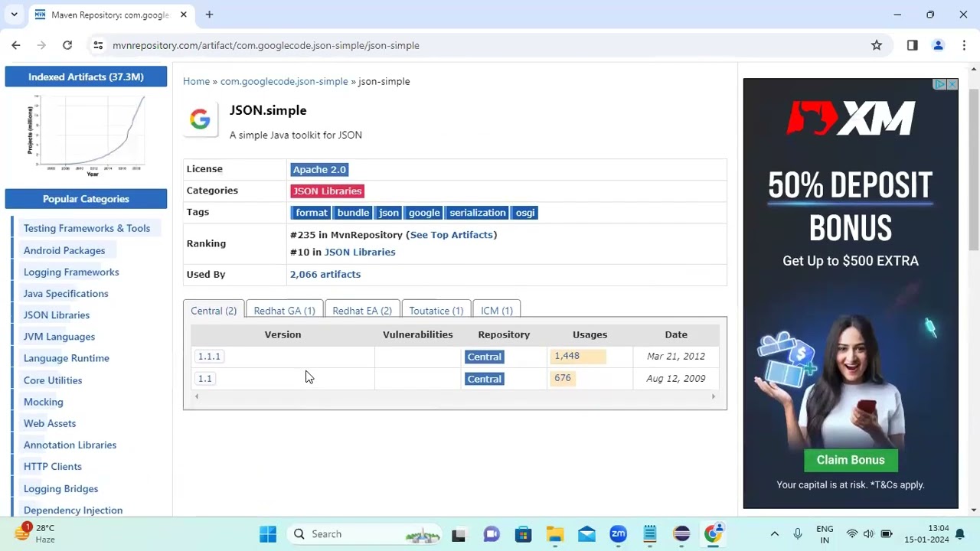Click the microphone tray icon
Image resolution: width=980 pixels, height=551 pixels.
pos(798,534)
